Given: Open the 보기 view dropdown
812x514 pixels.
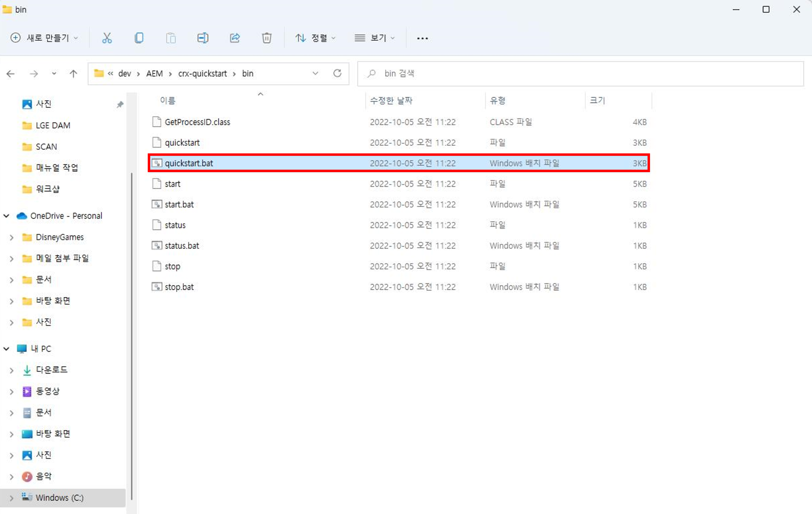Looking at the screenshot, I should (374, 38).
